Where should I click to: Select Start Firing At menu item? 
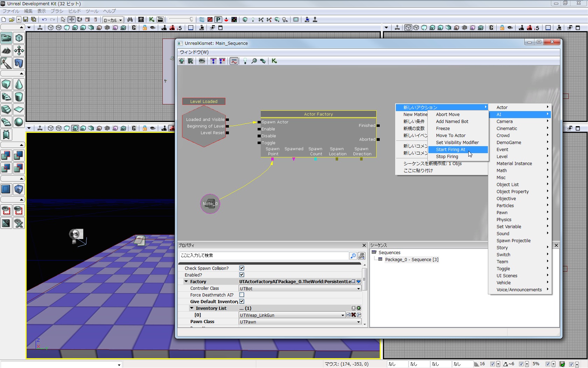pos(450,150)
